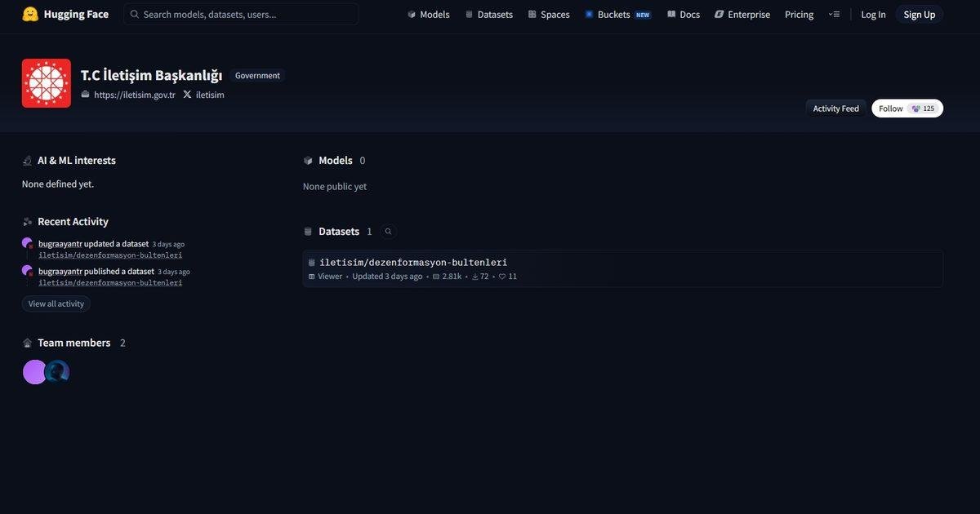Open the Spaces navigation item
This screenshot has height=514, width=980.
tap(549, 15)
